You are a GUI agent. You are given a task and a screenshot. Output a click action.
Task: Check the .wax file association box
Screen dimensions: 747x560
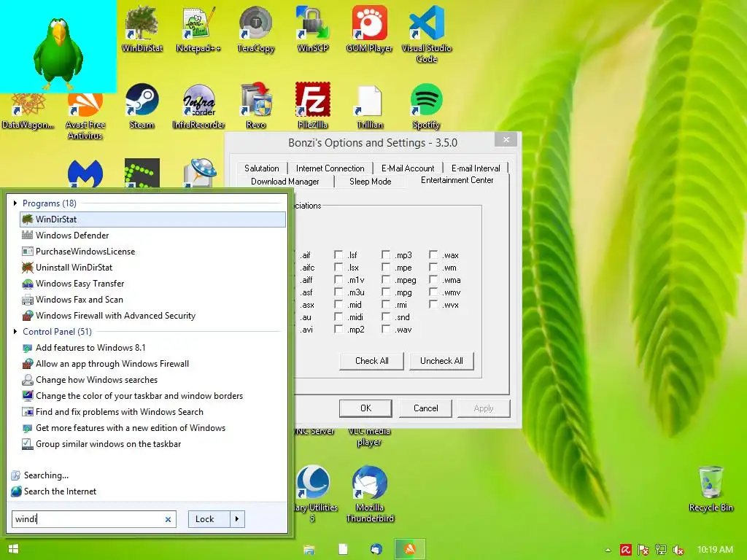pyautogui.click(x=433, y=254)
